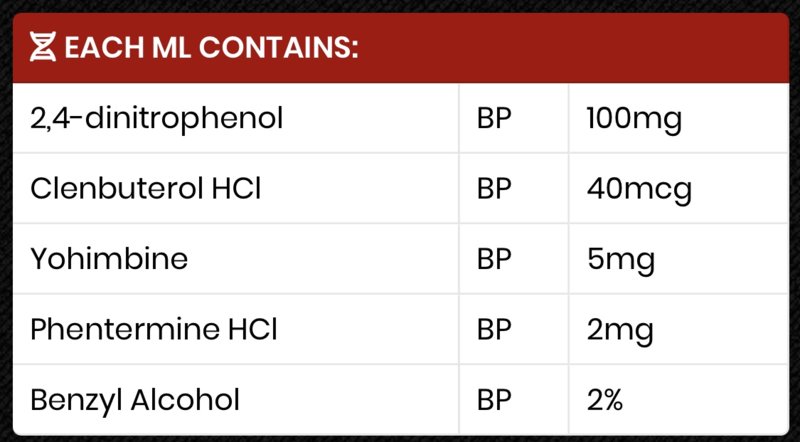Click BP label in Yohimbine row

494,259
